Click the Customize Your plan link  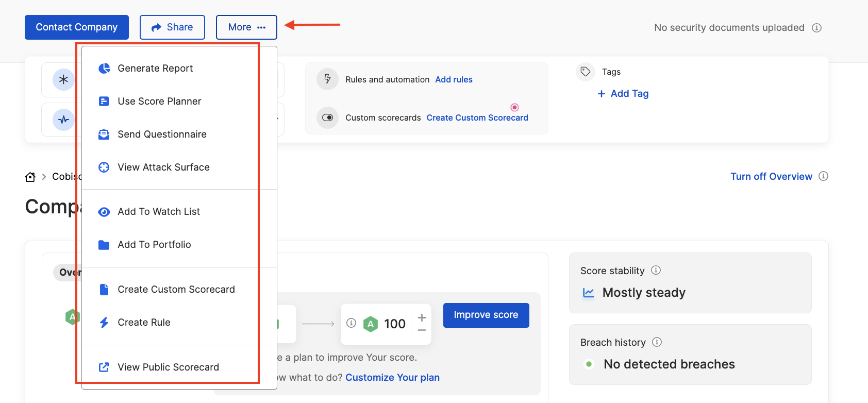pos(392,378)
